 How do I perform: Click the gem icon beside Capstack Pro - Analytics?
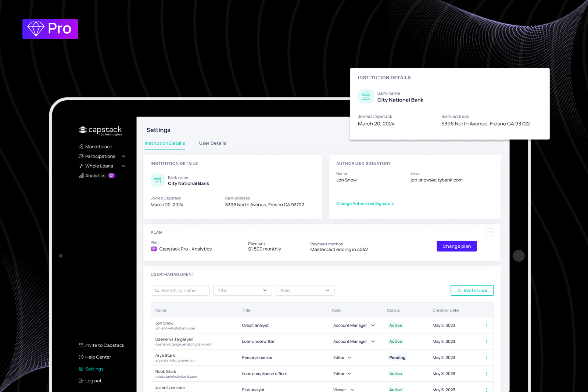point(154,249)
